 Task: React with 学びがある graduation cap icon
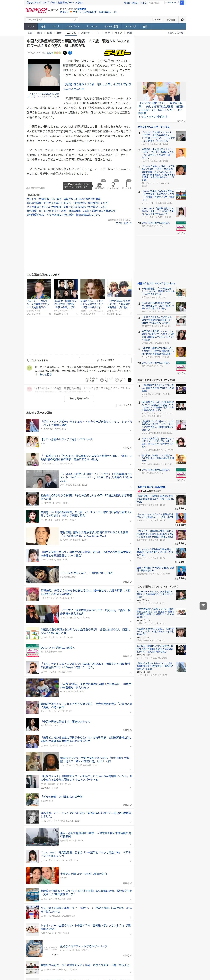(x=100, y=185)
